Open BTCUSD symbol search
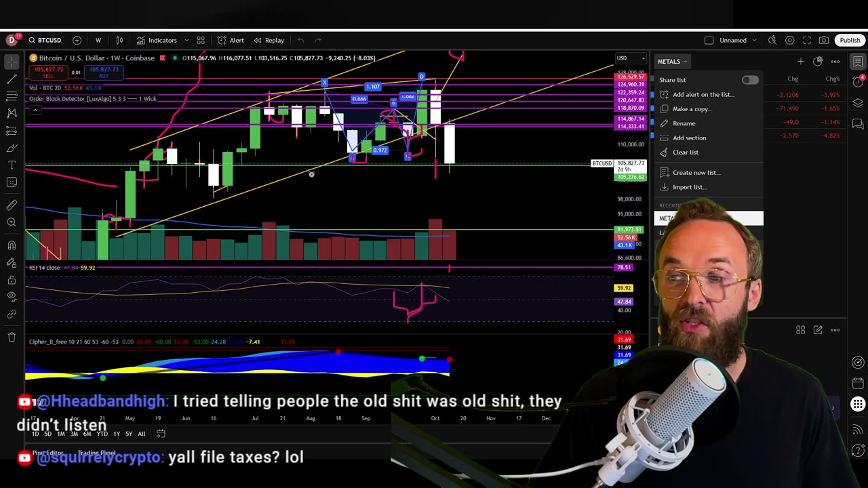 [x=45, y=40]
